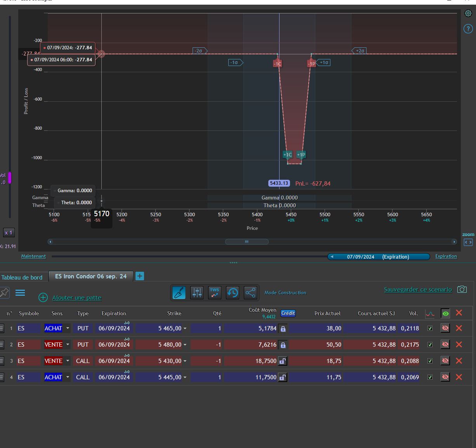Screen dimensions: 476x448
Task: Open Sens dropdown for row 1 ACHAT
Action: (68, 328)
